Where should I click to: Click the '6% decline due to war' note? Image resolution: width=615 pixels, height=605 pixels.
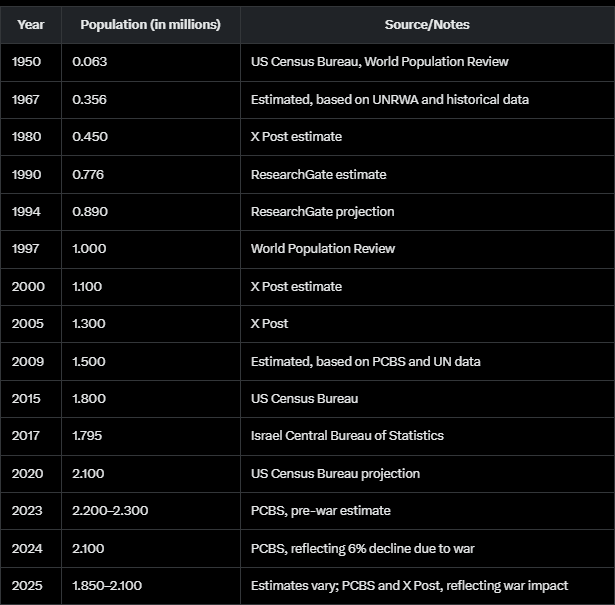pyautogui.click(x=363, y=549)
